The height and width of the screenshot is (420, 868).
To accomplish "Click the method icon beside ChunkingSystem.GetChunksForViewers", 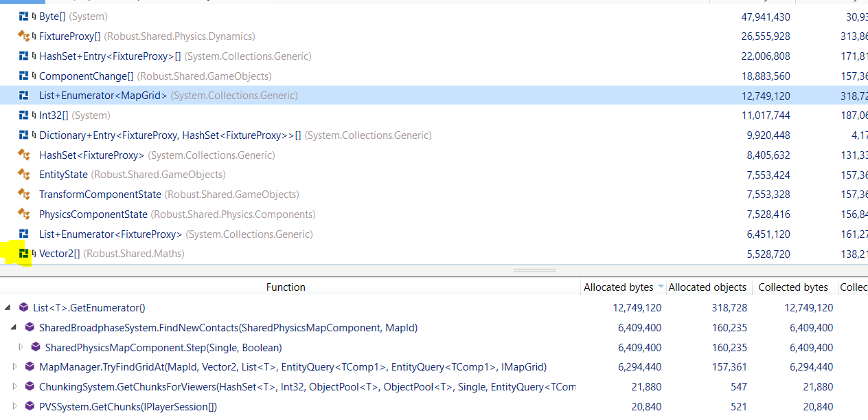I will tap(30, 387).
